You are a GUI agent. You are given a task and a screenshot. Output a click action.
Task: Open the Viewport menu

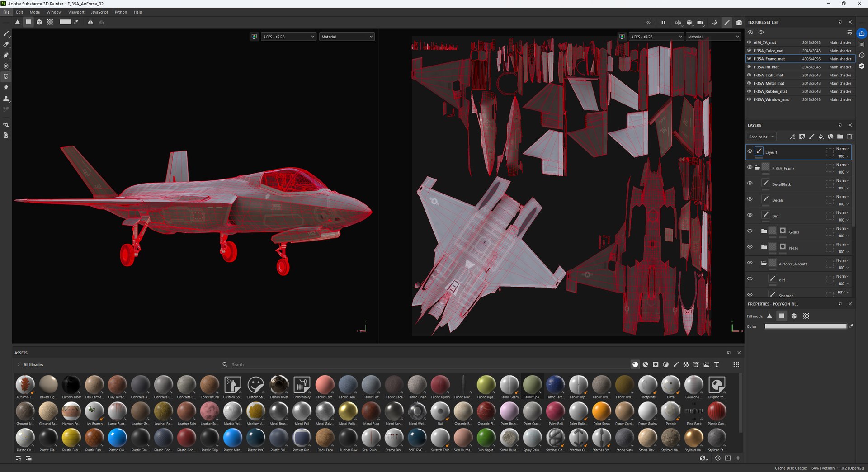point(76,12)
